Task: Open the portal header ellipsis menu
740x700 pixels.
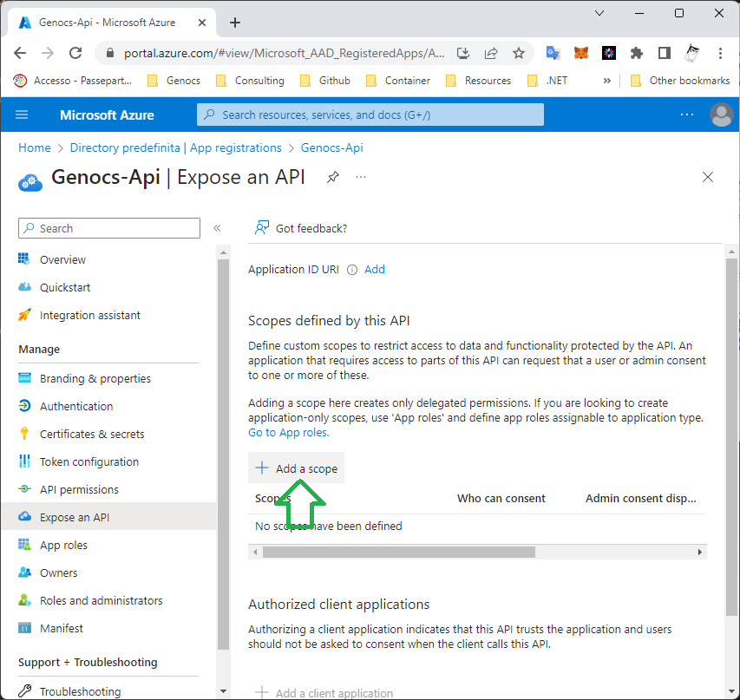Action: (x=687, y=114)
